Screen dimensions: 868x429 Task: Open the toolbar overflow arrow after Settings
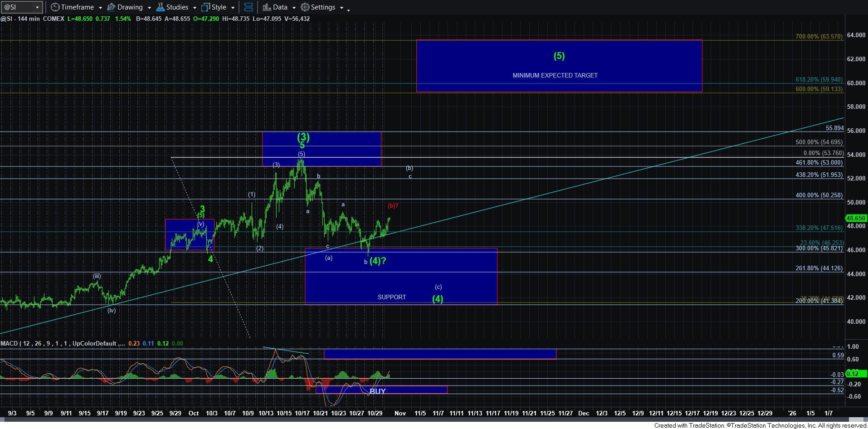pyautogui.click(x=348, y=10)
